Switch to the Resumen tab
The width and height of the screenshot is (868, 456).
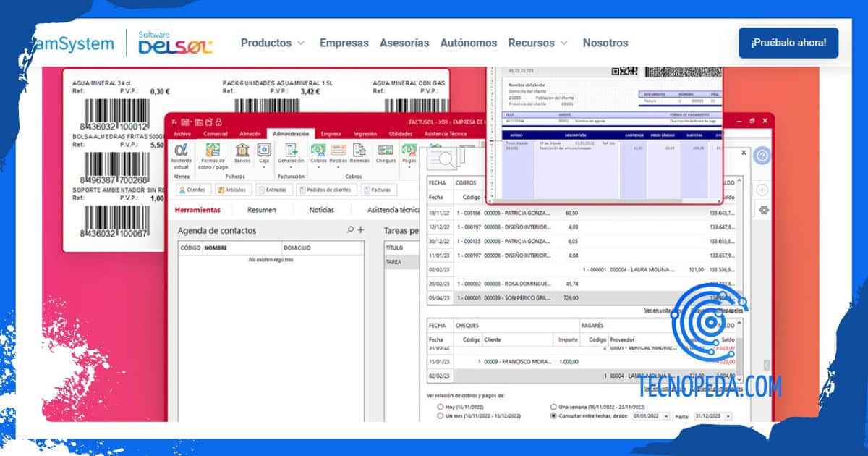[261, 209]
